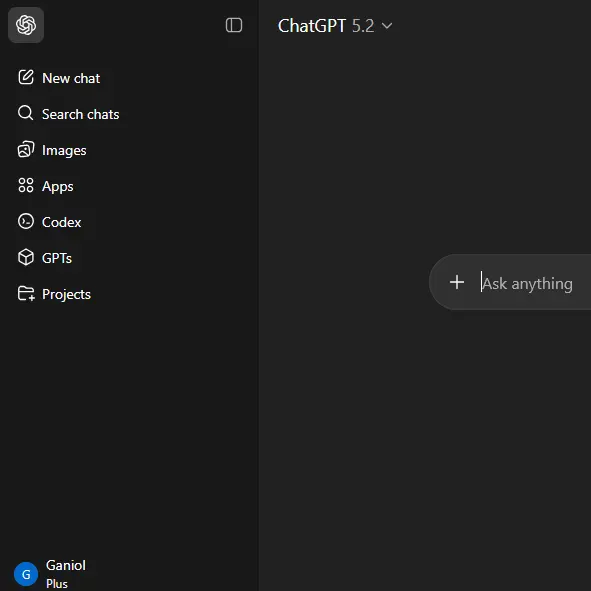Toggle the sidebar collapse icon
This screenshot has width=591, height=591.
(x=234, y=25)
